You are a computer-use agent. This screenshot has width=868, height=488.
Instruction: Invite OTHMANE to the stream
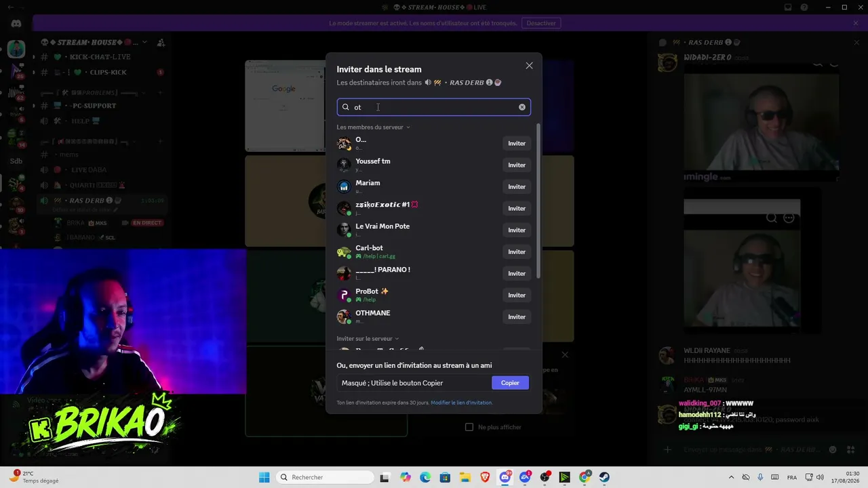[x=517, y=317]
